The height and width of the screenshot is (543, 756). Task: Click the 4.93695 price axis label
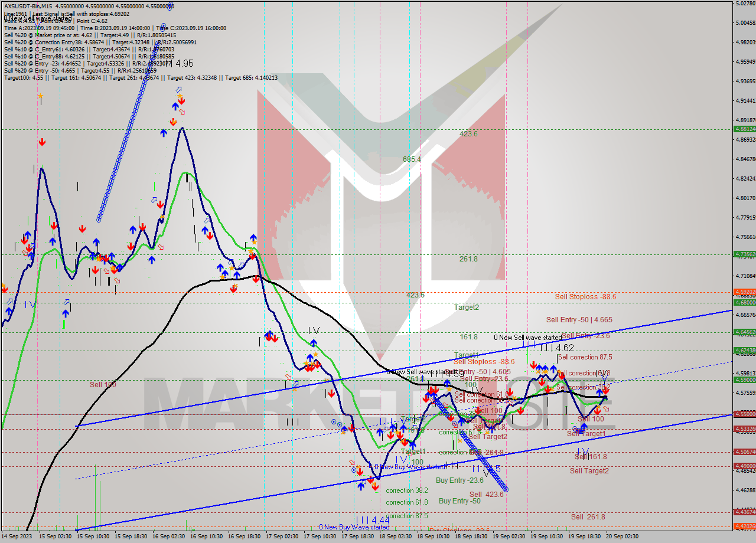click(x=745, y=81)
